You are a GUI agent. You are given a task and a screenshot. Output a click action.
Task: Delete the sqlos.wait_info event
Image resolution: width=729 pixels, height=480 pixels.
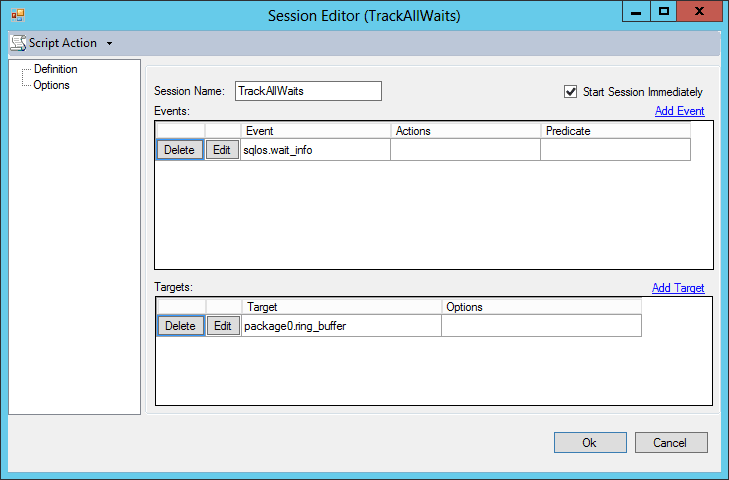pyautogui.click(x=180, y=150)
